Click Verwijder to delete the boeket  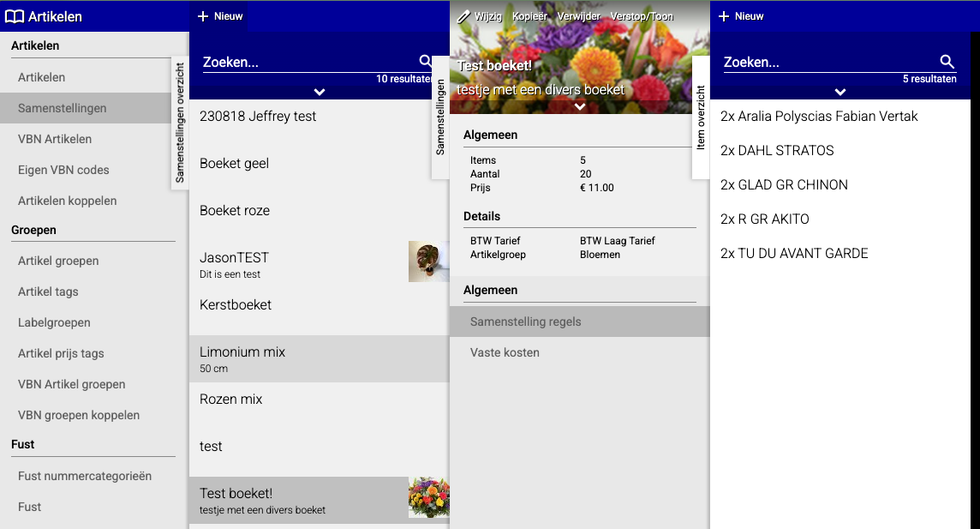point(578,16)
